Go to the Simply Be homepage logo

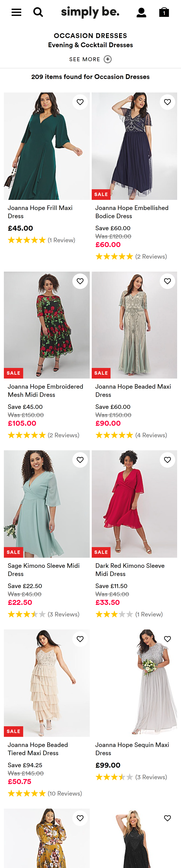[x=90, y=12]
